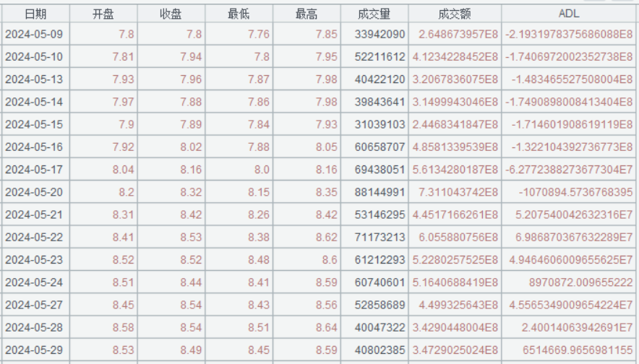Screen dimensions: 639x364
Task: Select date cell 2024-05-27
Action: pos(34,305)
